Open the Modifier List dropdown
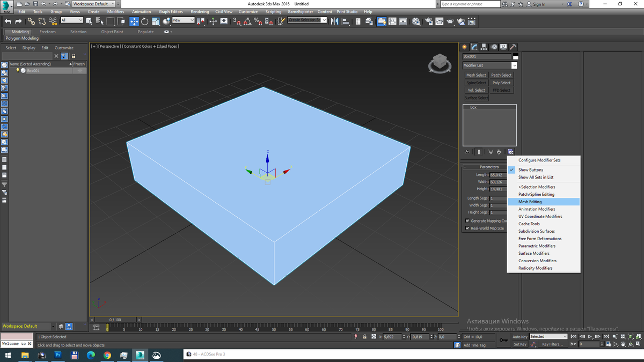Screen dimensions: 644x362 point(490,65)
